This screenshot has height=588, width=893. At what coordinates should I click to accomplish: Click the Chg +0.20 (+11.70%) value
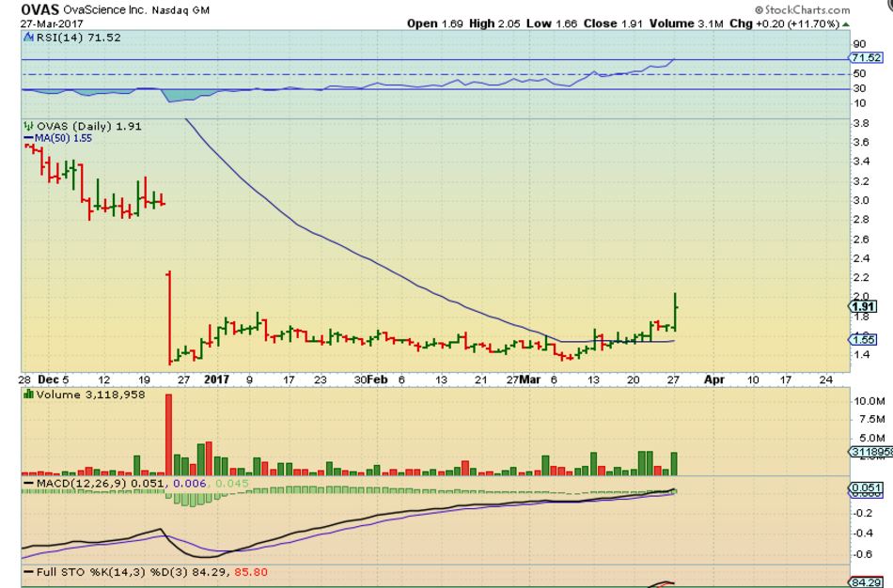784,23
